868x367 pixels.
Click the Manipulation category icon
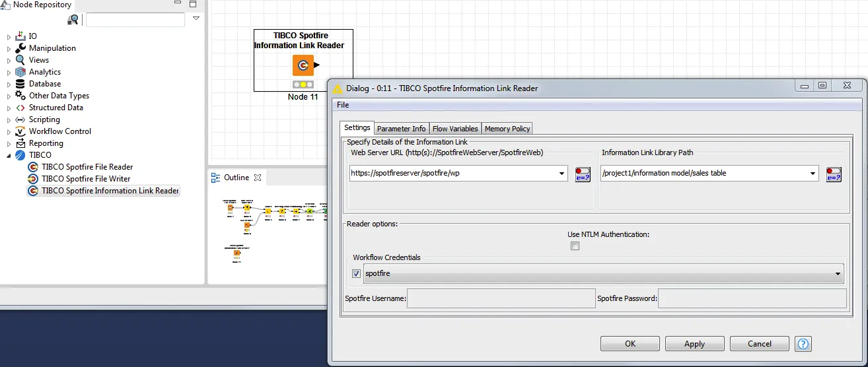click(x=20, y=48)
